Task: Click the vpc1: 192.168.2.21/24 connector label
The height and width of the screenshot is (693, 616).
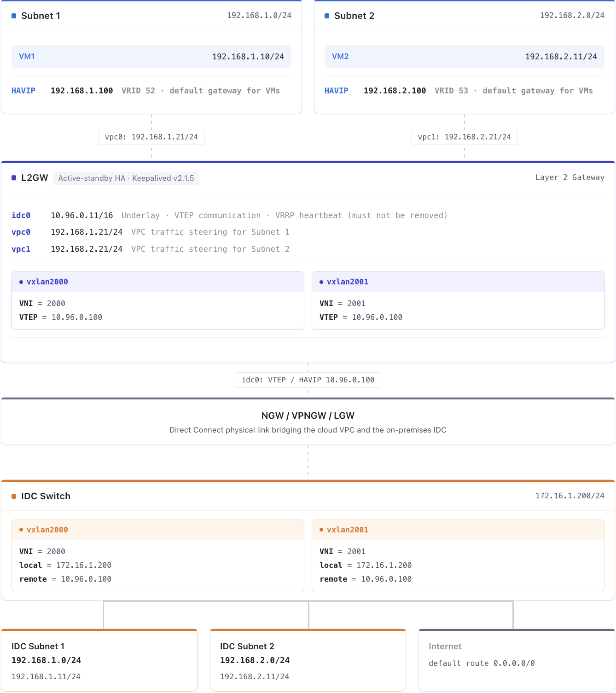Action: pos(465,137)
